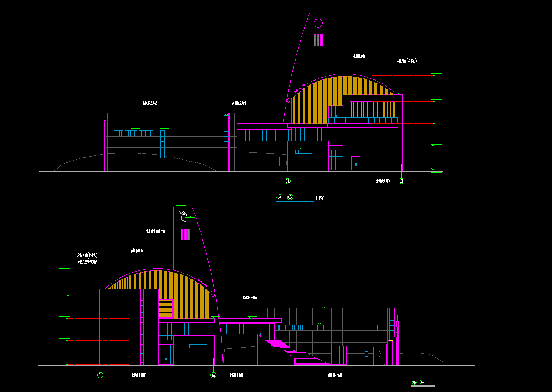Click the topmost elevation marker at upper right
The height and width of the screenshot is (392, 552).
pos(436,74)
